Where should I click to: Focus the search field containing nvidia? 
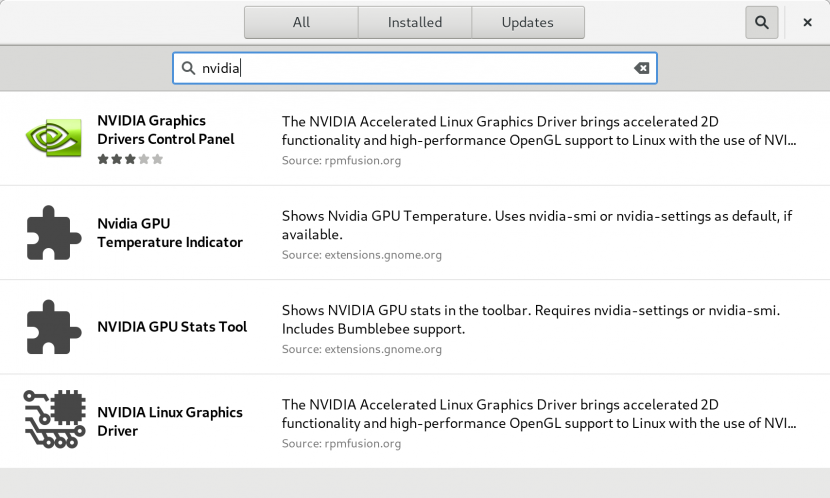click(x=415, y=68)
